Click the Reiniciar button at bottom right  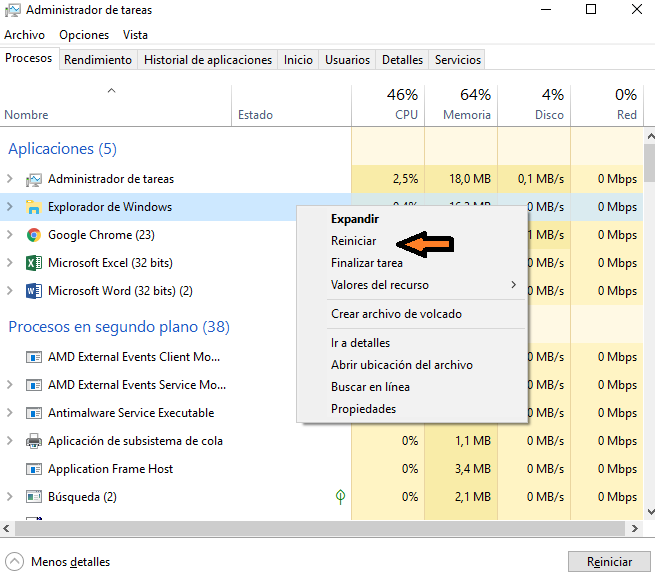click(x=609, y=562)
